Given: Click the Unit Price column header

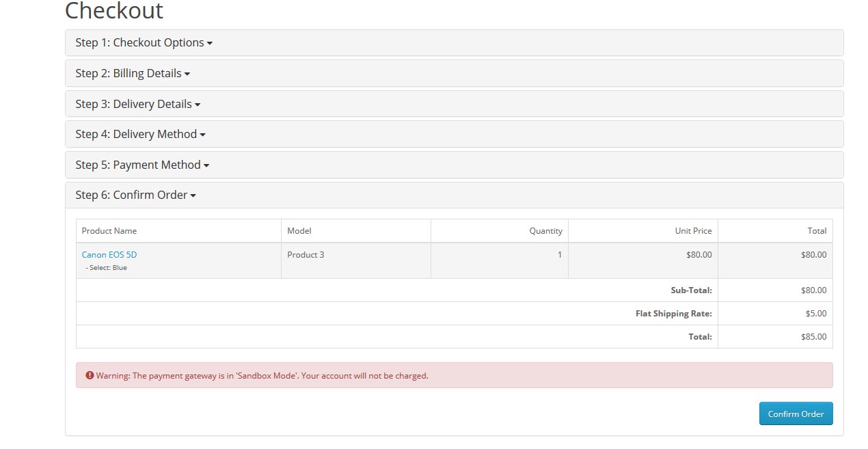Looking at the screenshot, I should 693,231.
